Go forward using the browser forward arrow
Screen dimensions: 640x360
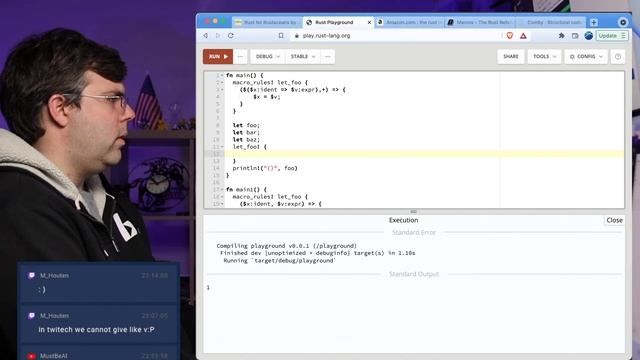[x=218, y=36]
